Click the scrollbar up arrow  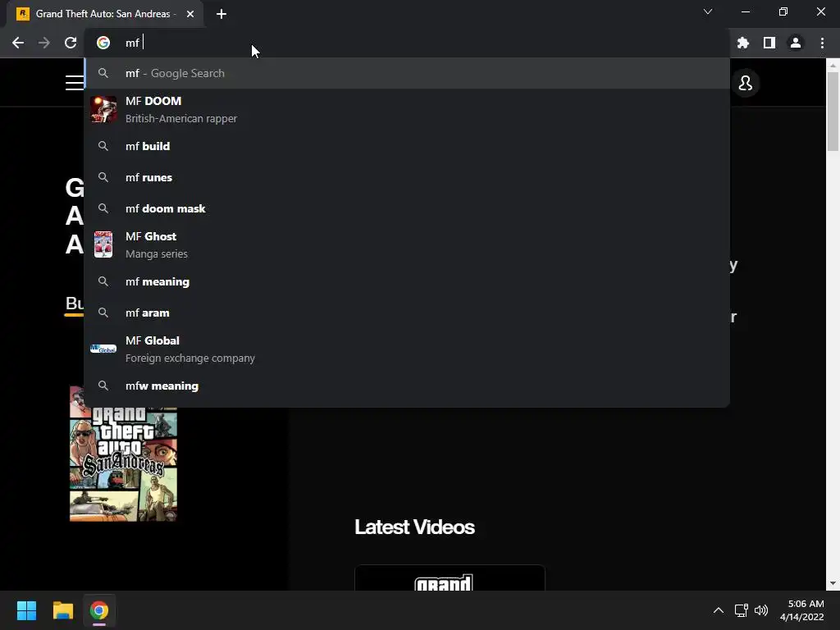pos(833,66)
